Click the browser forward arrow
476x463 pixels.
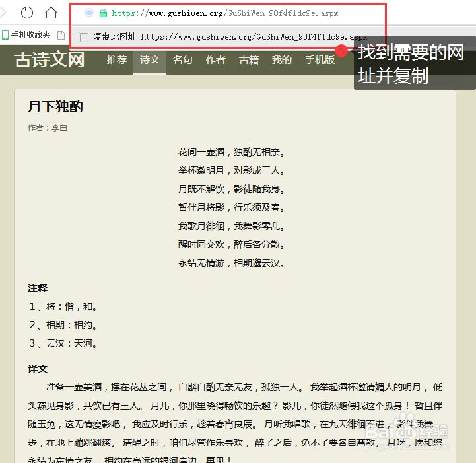click(3, 13)
